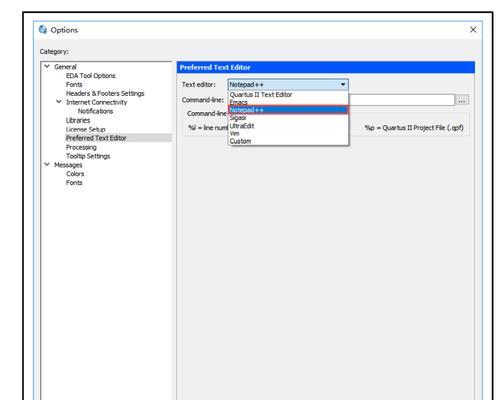
Task: Choose Emacs from the editor list
Action: (x=288, y=102)
